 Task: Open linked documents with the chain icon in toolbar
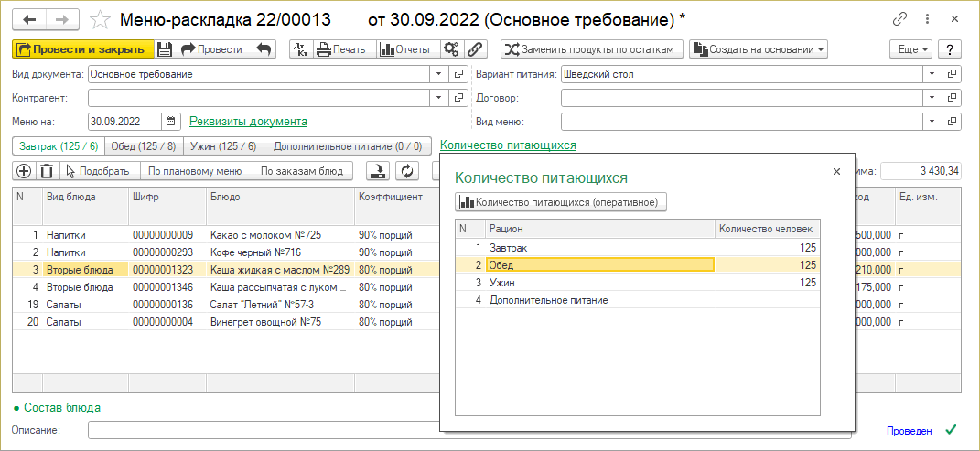[x=475, y=48]
